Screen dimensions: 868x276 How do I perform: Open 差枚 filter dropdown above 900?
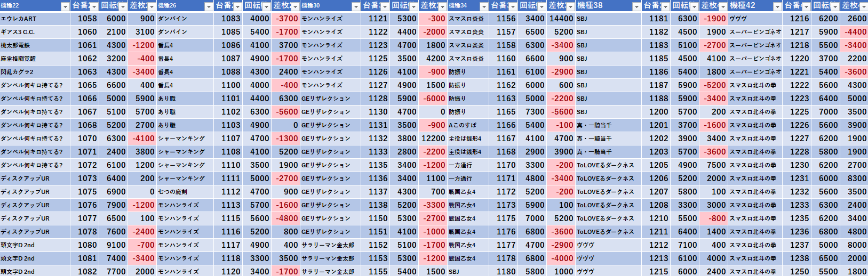tap(152, 6)
